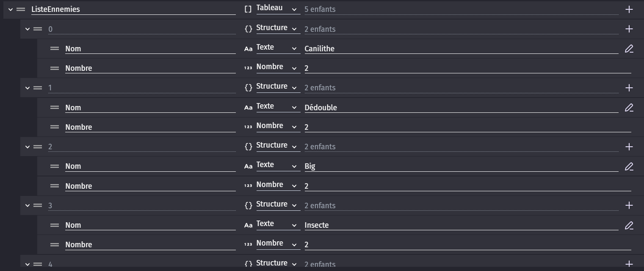Add a child to structure 0
The image size is (644, 271).
click(x=629, y=29)
